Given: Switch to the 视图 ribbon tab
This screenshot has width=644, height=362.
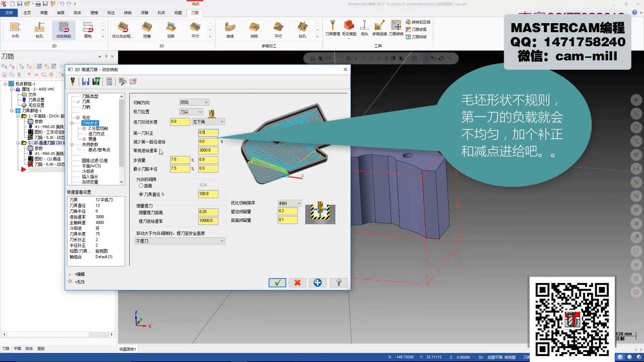Looking at the screenshot, I should coord(178,13).
